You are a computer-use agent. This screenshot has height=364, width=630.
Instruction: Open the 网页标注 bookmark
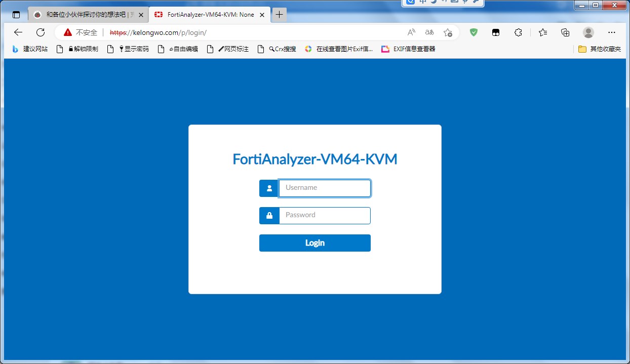(x=228, y=49)
